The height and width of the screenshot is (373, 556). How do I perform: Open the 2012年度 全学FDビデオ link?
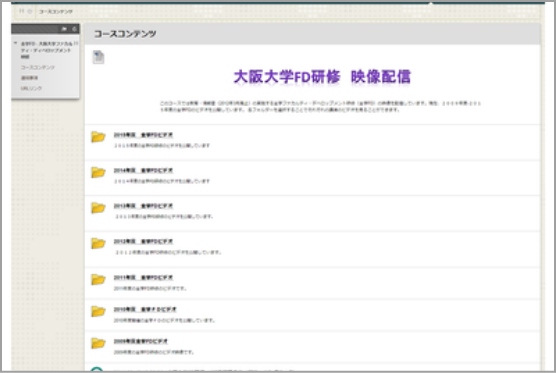pyautogui.click(x=143, y=241)
